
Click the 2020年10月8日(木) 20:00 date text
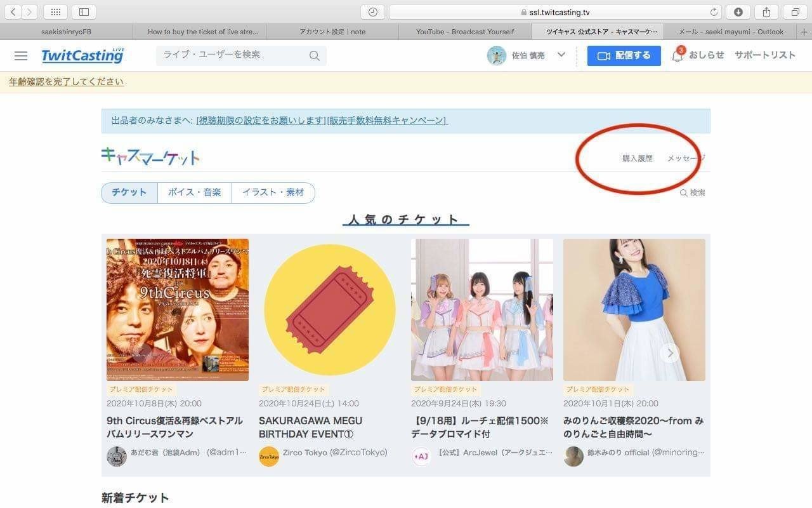point(154,403)
